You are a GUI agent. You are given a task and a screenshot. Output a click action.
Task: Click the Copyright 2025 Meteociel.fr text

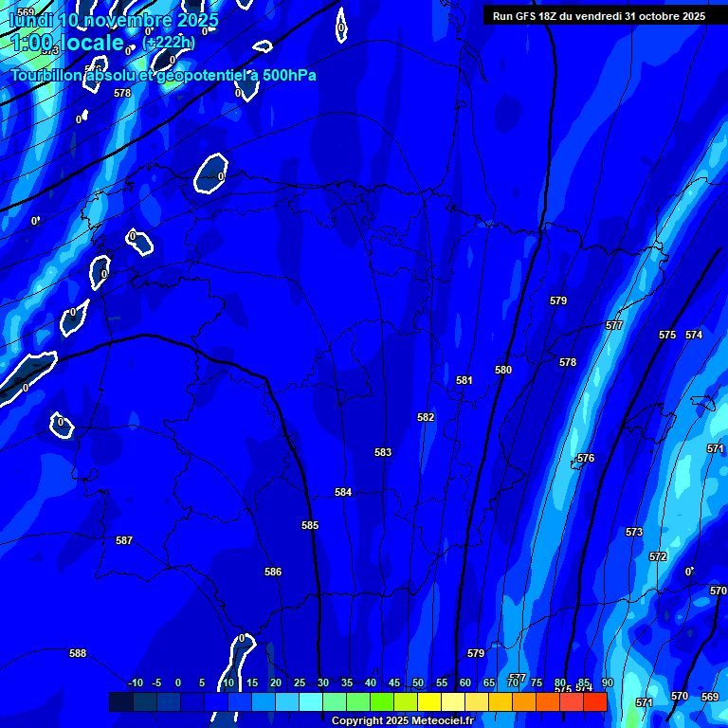click(x=402, y=721)
